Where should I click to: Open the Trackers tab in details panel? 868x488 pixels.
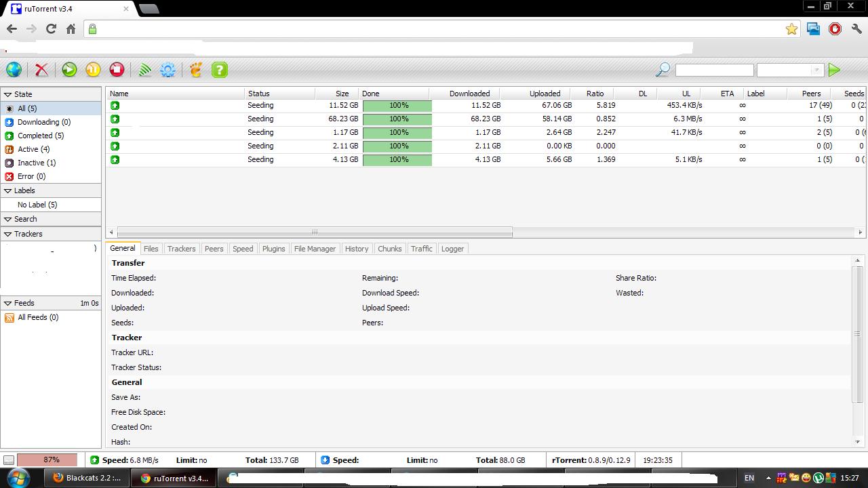click(181, 249)
